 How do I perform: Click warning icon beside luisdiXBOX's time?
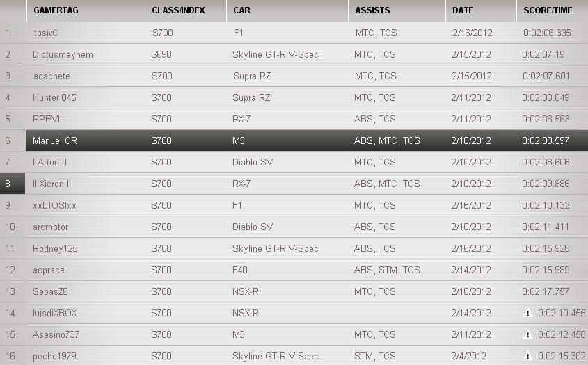(527, 314)
